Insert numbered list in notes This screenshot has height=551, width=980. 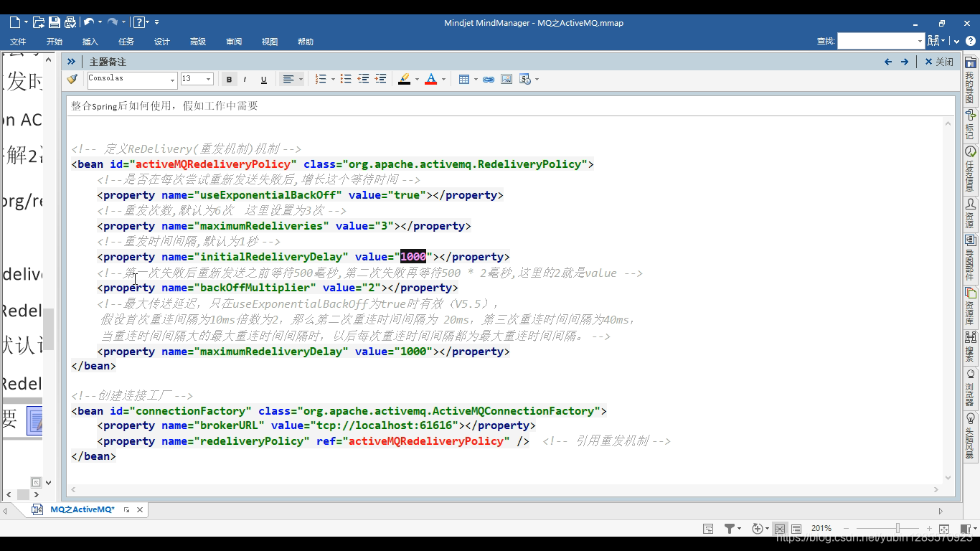[321, 79]
